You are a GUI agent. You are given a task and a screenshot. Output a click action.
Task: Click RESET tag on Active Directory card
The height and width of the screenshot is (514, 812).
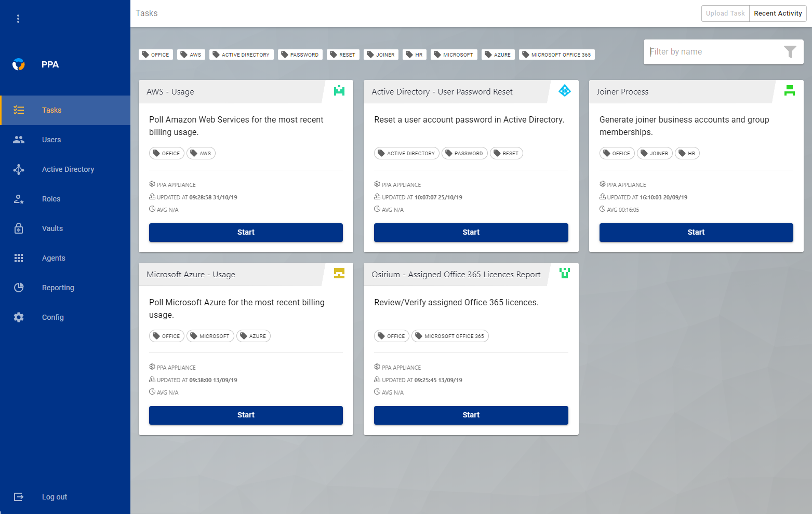coord(507,153)
